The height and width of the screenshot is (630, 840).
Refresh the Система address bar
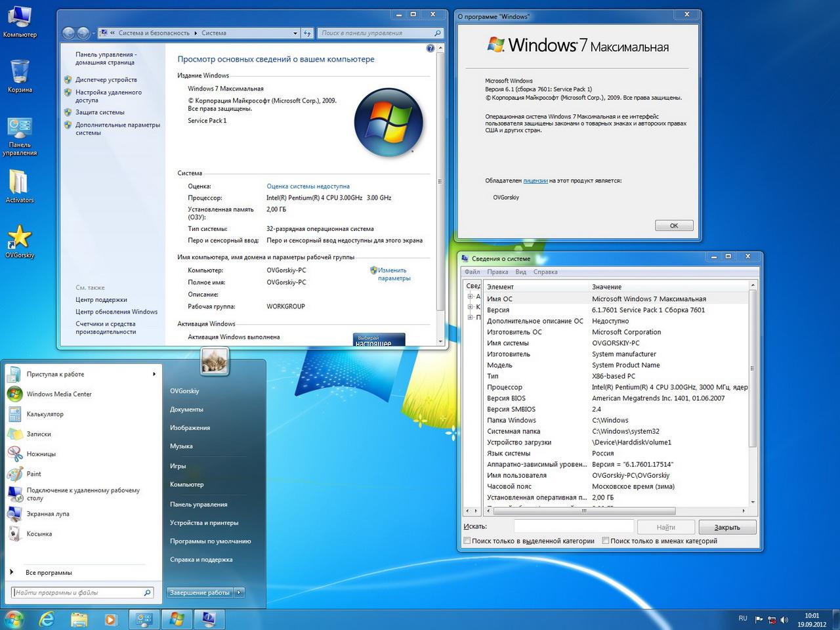tap(307, 33)
